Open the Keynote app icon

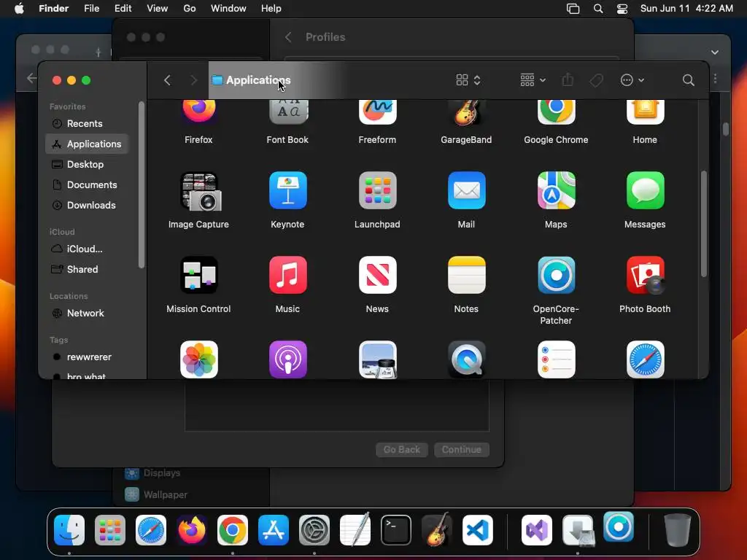click(x=287, y=191)
